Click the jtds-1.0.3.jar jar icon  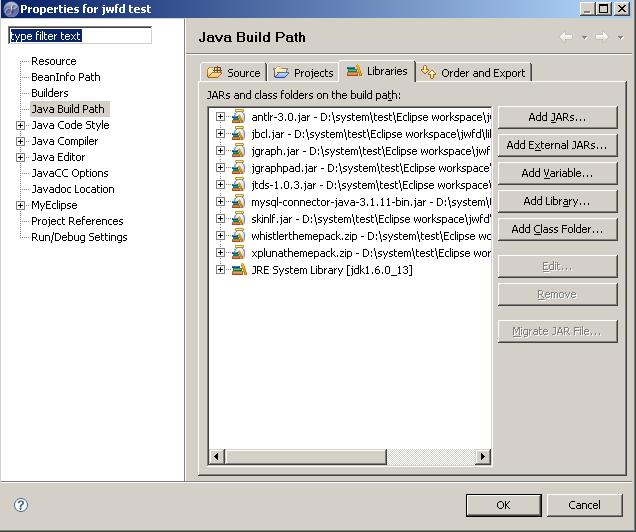238,185
